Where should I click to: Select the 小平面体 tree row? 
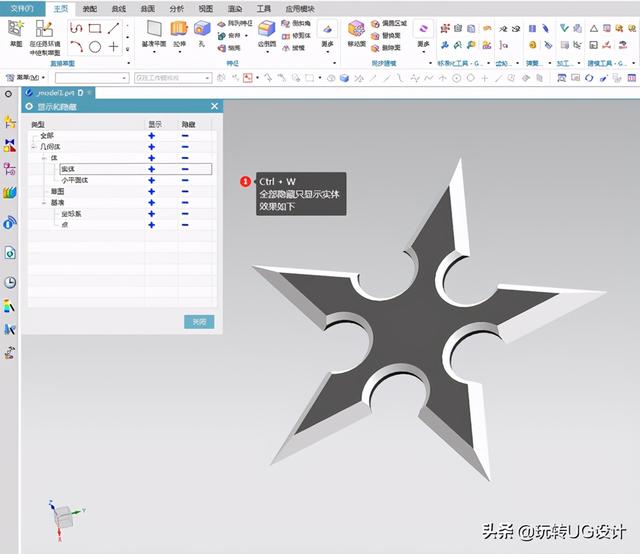77,180
